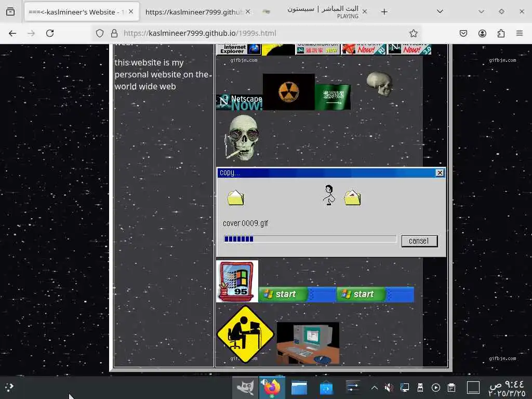Close the kaslmineer's Website tab
The image size is (532, 399).
point(131,11)
